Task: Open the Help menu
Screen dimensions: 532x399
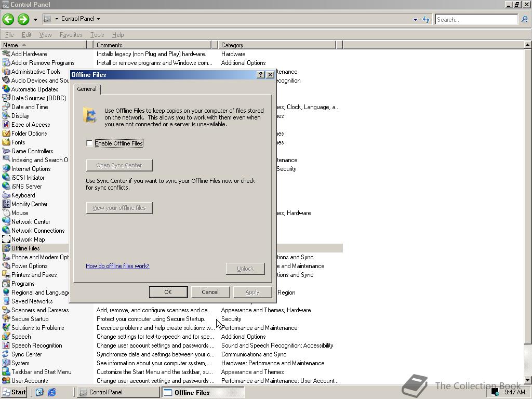Action: pyautogui.click(x=118, y=35)
